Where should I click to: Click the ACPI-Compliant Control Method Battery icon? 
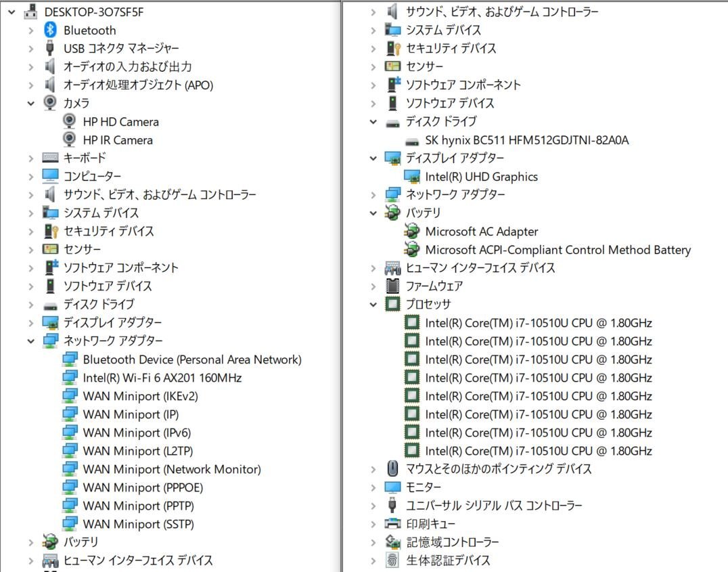412,250
